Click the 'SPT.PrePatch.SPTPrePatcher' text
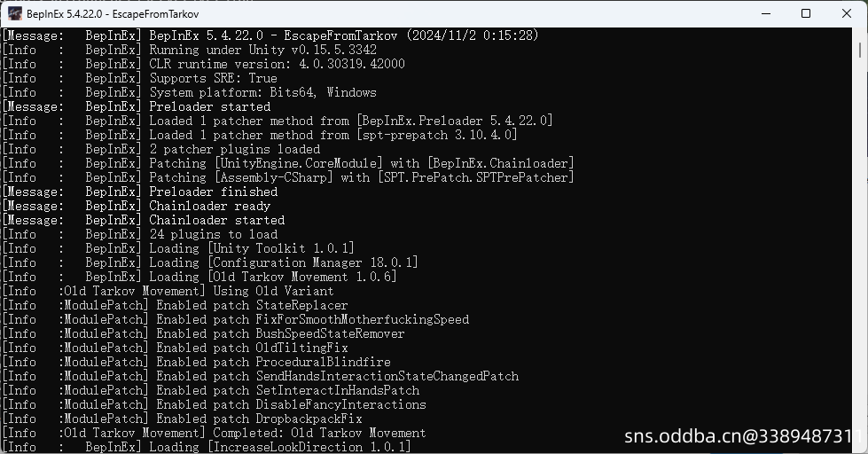868x454 pixels. pyautogui.click(x=475, y=177)
